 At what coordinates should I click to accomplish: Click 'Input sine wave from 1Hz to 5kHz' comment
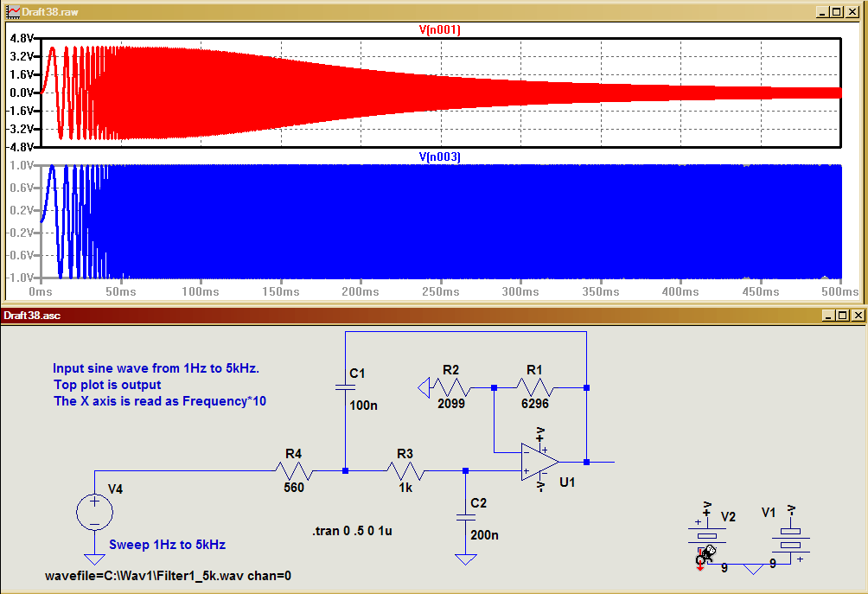pos(156,368)
